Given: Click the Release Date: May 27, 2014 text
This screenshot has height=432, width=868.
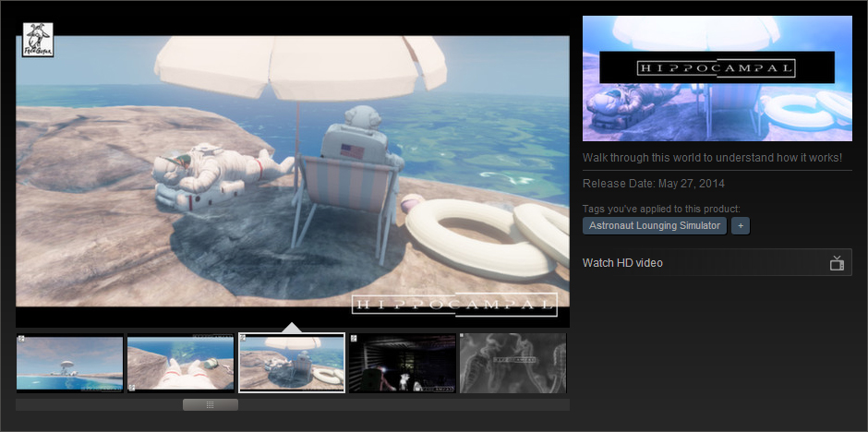Looking at the screenshot, I should pyautogui.click(x=654, y=184).
